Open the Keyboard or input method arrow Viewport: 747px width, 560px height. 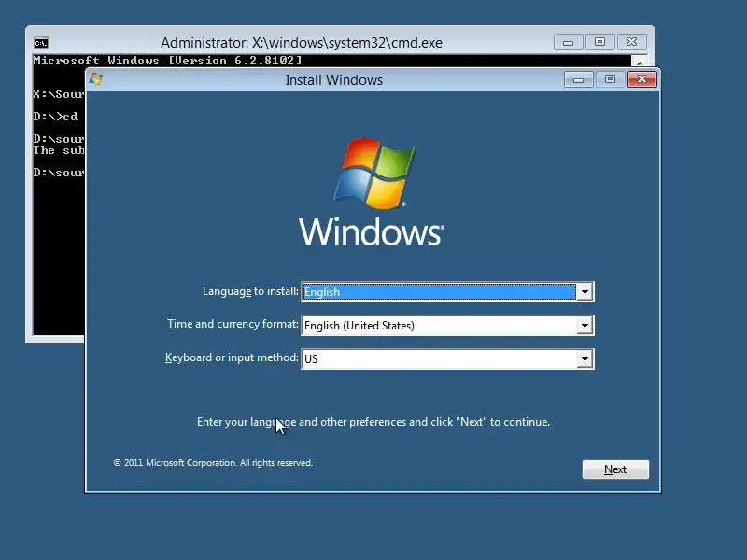click(585, 359)
